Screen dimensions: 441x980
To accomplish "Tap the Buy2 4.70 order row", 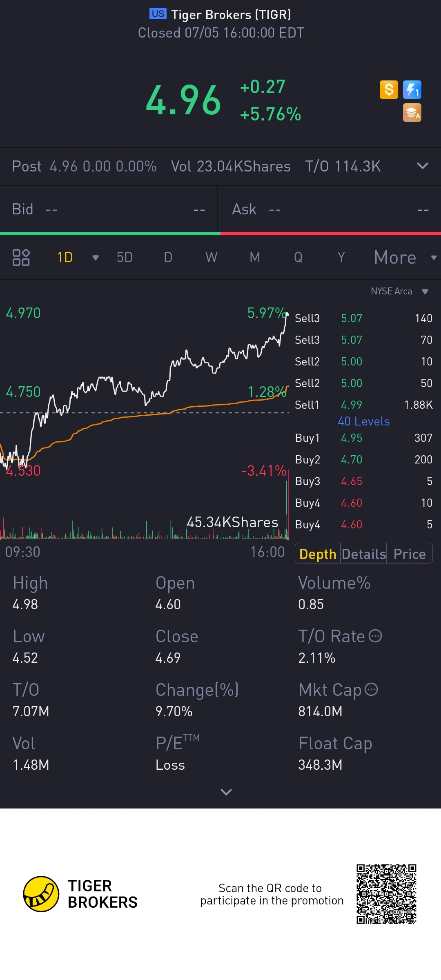I will coord(364,459).
